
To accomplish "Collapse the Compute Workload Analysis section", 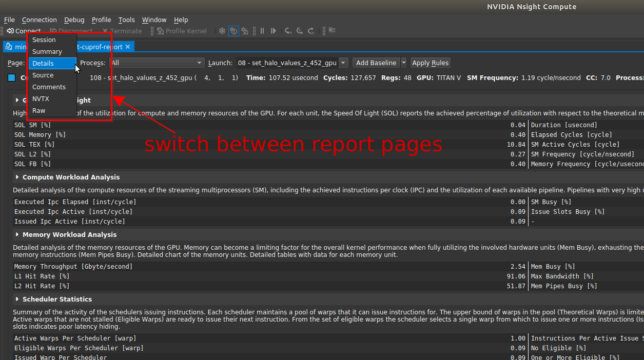I will coord(17,177).
